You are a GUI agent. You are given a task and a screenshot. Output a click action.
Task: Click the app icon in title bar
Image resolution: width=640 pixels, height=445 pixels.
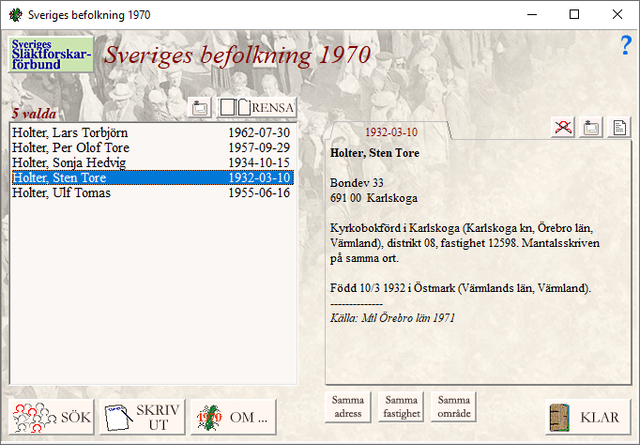16,15
